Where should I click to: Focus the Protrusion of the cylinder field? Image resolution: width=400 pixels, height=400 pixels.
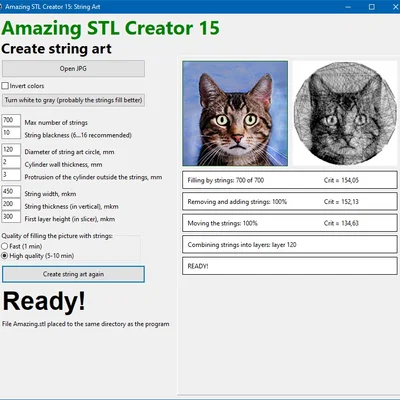(x=11, y=175)
